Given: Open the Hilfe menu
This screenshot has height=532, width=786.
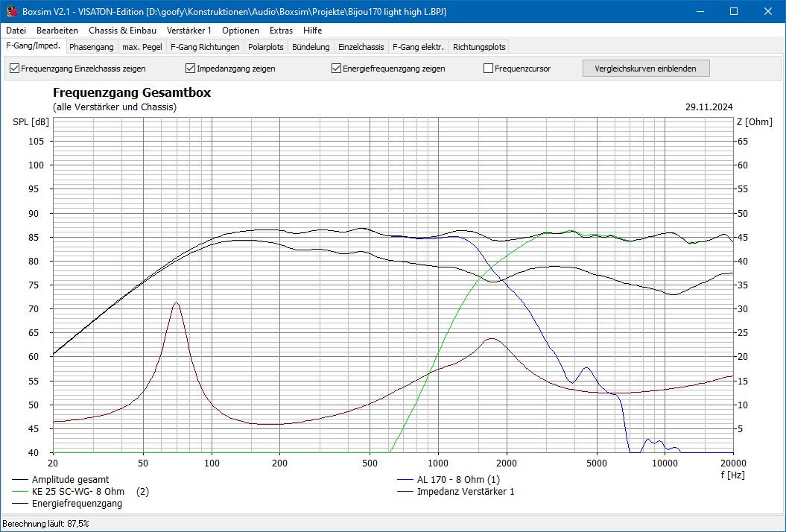Looking at the screenshot, I should click(x=313, y=31).
